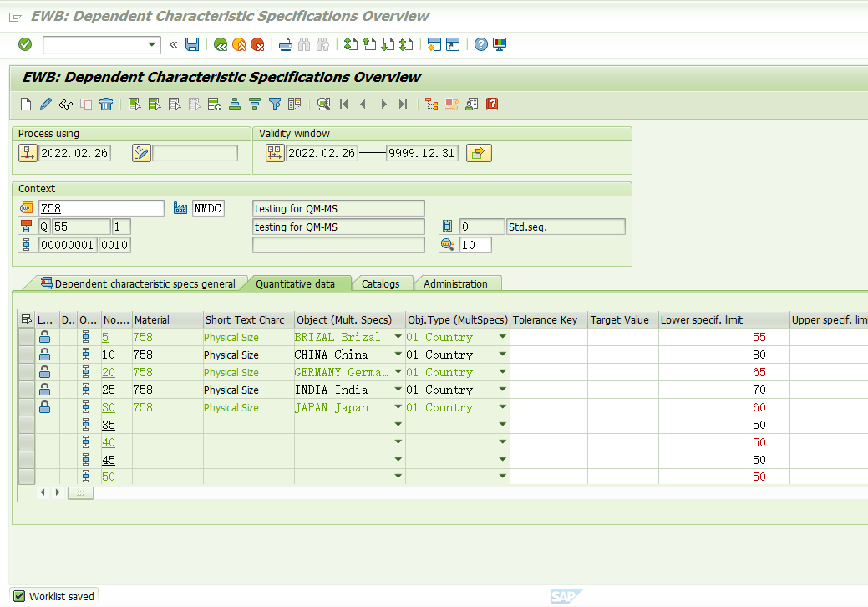The height and width of the screenshot is (607, 868).
Task: Switch to the Catalogs tab
Action: (382, 283)
